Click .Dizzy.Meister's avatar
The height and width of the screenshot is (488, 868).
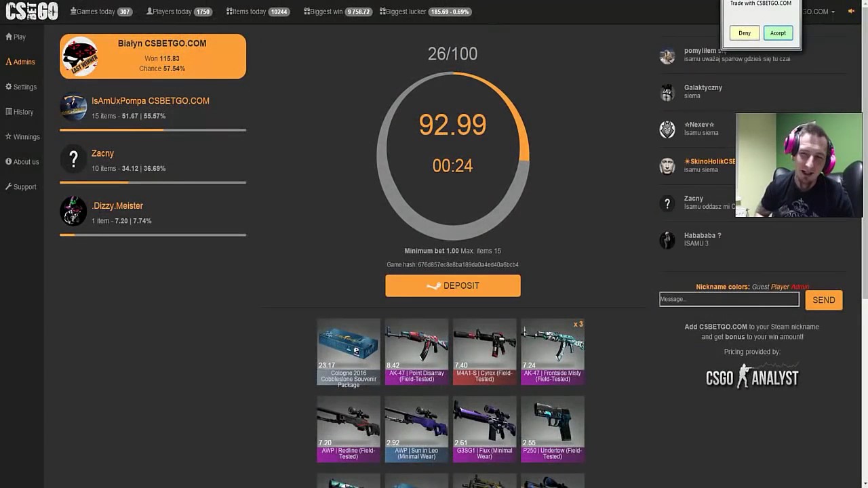(73, 211)
